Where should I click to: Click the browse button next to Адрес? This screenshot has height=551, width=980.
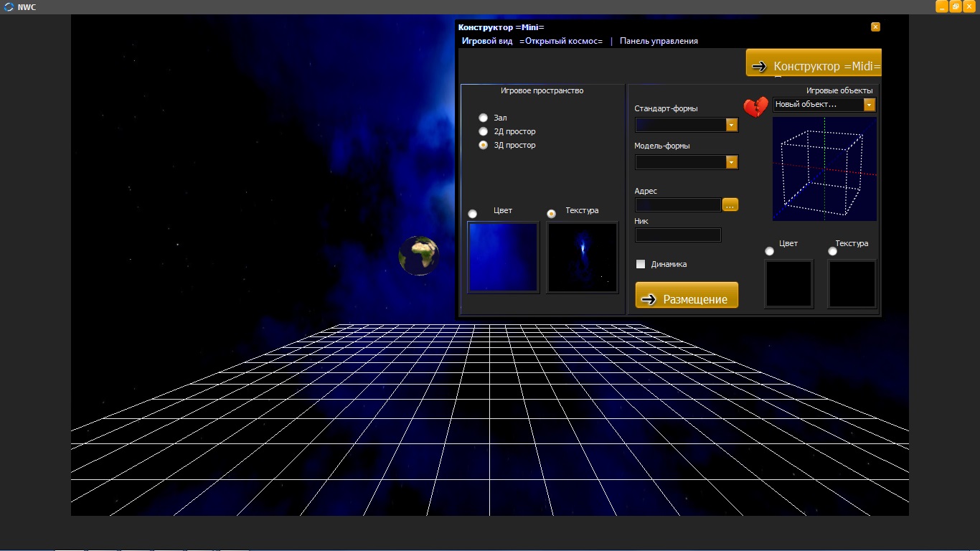tap(730, 205)
